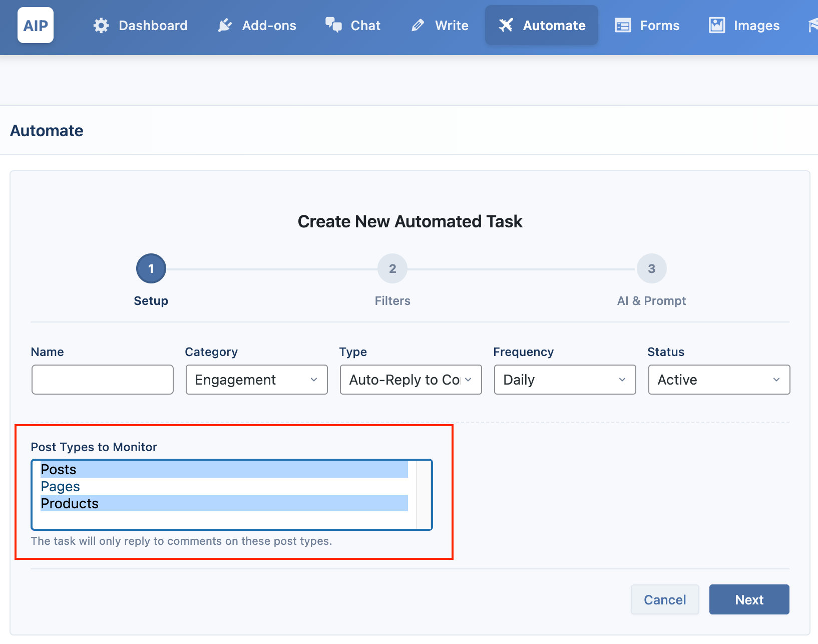Viewport: 818px width, 644px height.
Task: Click the Post Types to Monitor label
Action: [x=94, y=447]
